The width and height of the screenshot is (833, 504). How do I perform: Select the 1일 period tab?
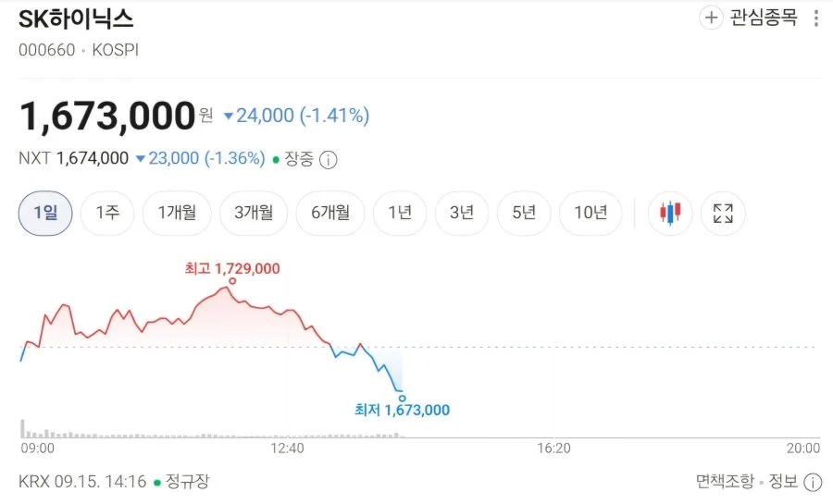45,214
